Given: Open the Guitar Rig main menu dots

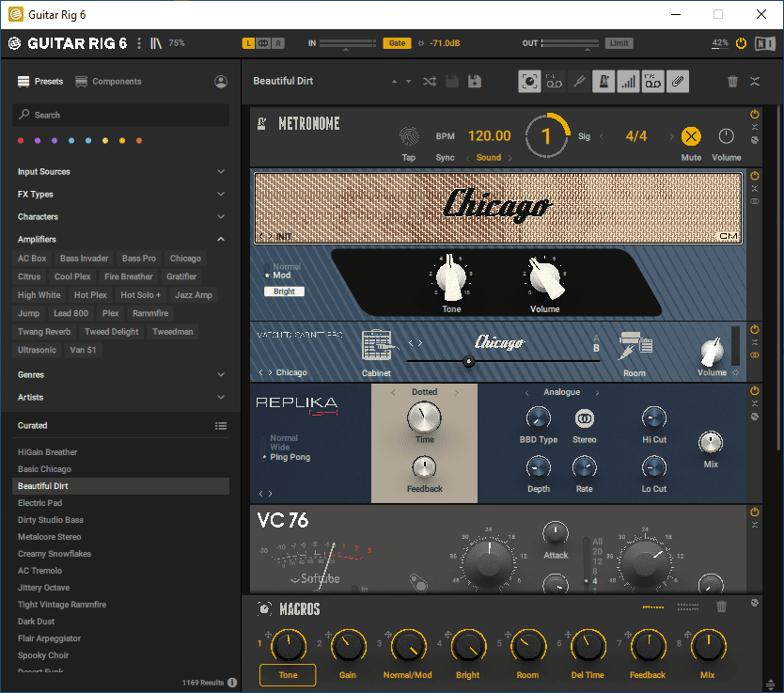Looking at the screenshot, I should tap(139, 43).
